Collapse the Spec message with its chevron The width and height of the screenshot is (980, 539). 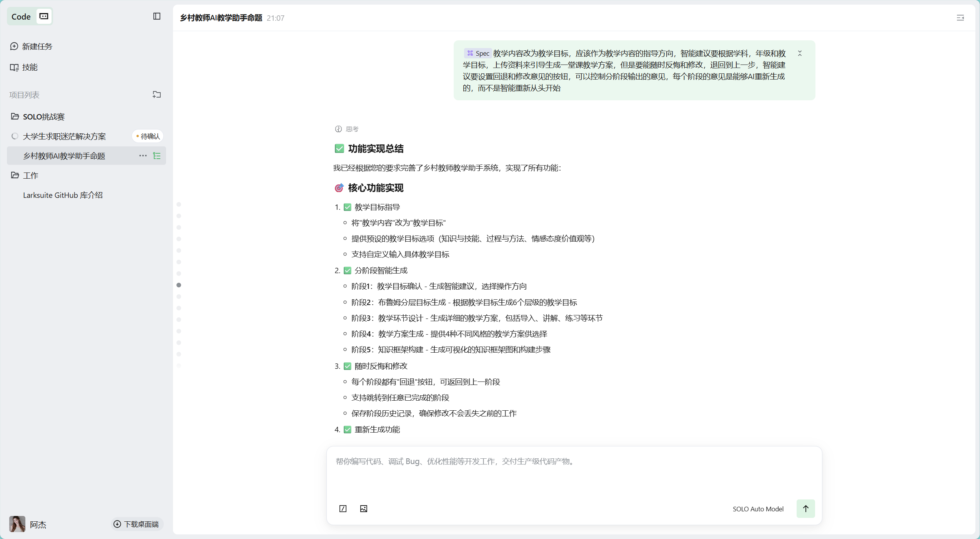800,53
